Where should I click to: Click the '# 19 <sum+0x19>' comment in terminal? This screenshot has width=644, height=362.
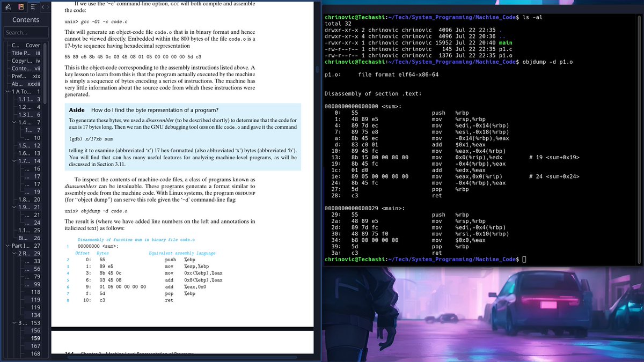(554, 158)
